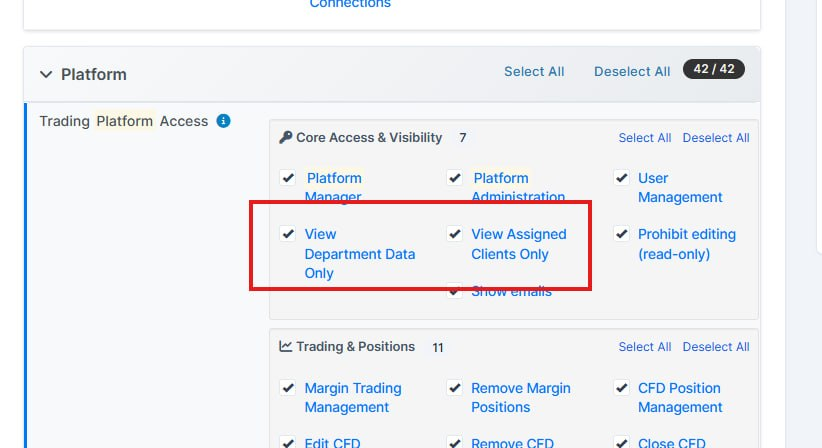Viewport: 822px width, 448px height.
Task: Deselect All in the Platform header
Action: [x=632, y=72]
